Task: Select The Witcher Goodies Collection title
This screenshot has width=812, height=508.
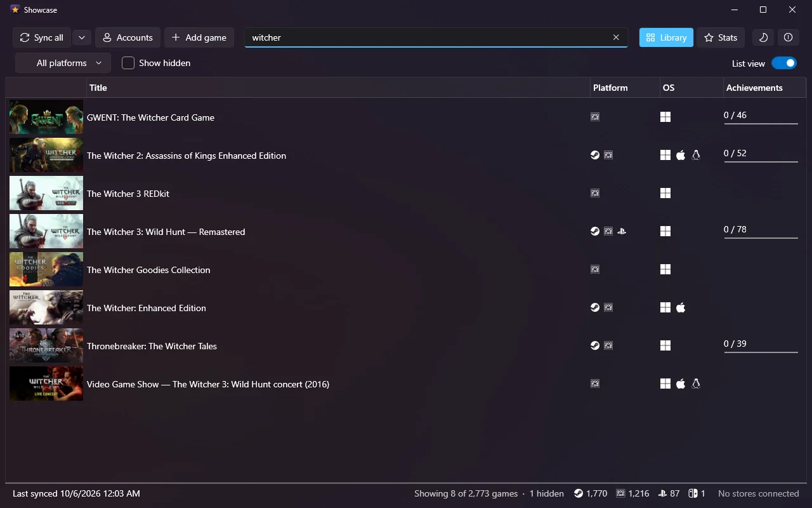Action: click(x=148, y=270)
